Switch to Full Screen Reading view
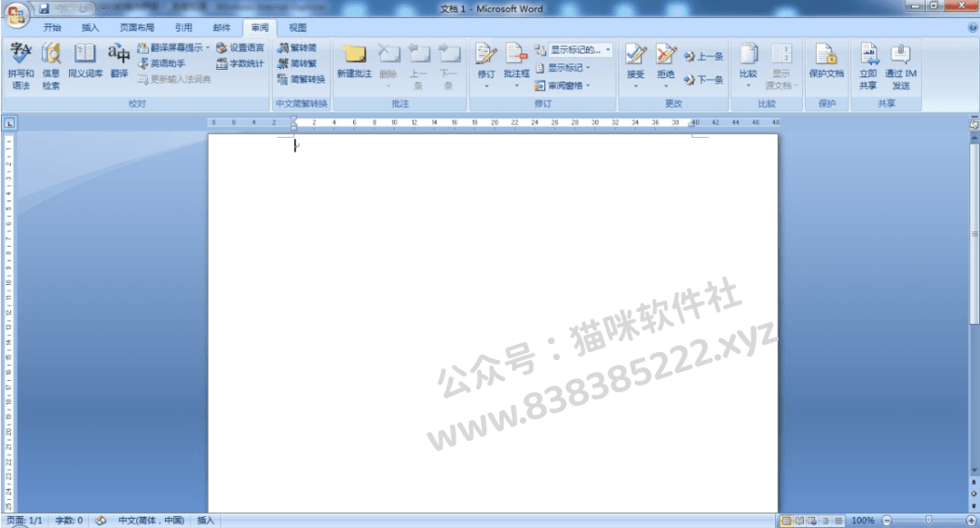This screenshot has height=528, width=980. coord(799,521)
